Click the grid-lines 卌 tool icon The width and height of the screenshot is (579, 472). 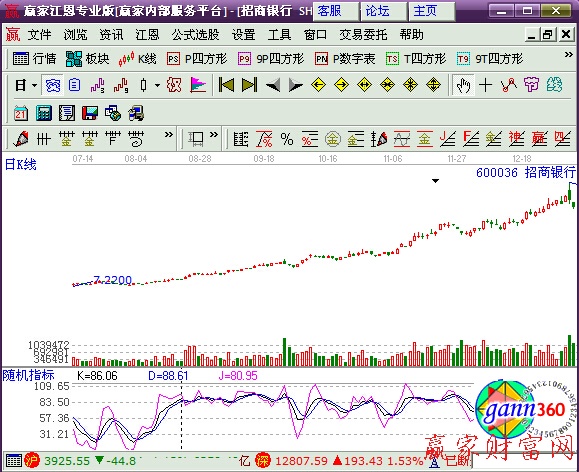point(44,139)
